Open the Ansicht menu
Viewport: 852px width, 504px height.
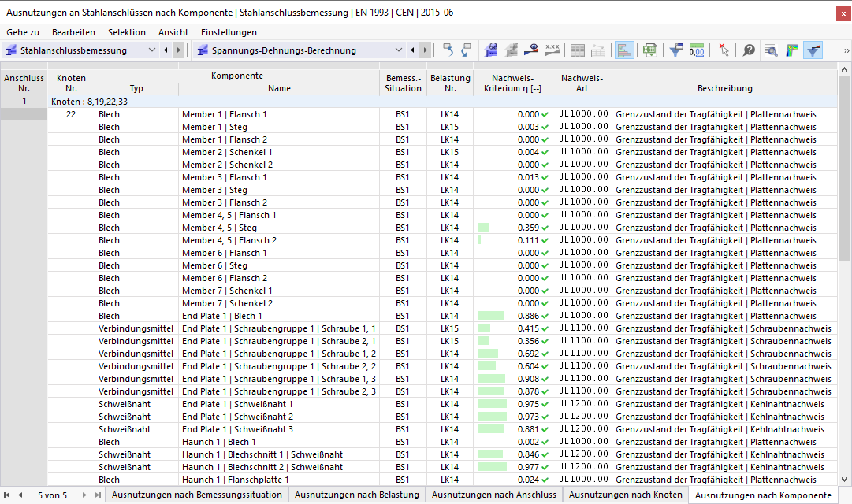[x=173, y=32]
